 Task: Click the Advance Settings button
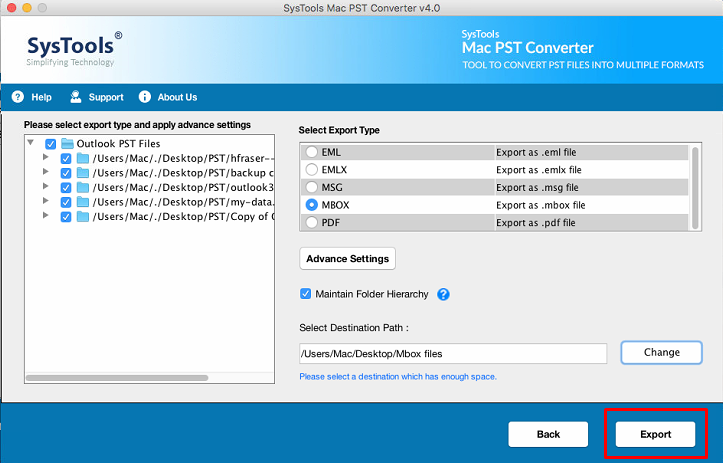click(347, 259)
